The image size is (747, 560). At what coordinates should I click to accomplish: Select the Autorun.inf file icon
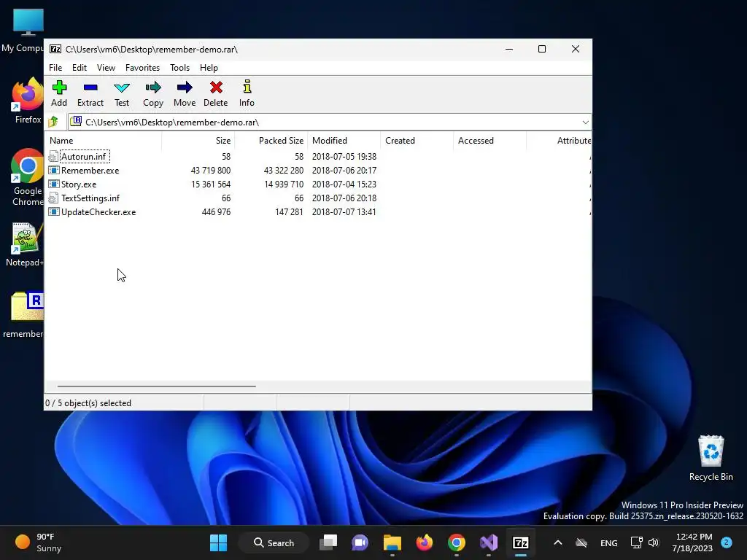53,157
